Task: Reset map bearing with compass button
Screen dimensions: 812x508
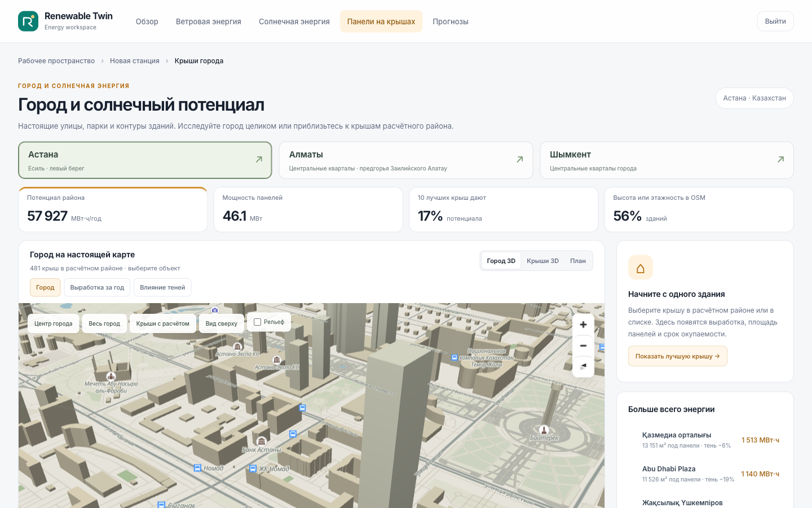Action: [583, 366]
